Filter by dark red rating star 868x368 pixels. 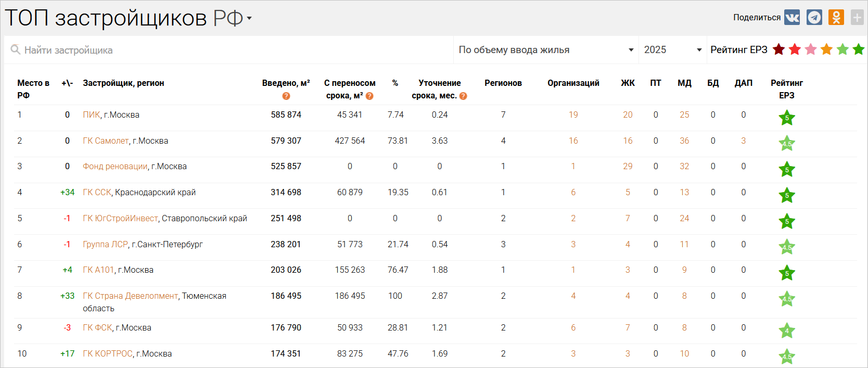pyautogui.click(x=778, y=49)
